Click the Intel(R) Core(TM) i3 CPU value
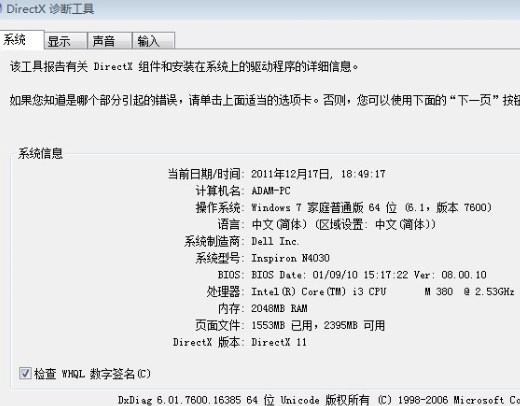 pos(383,292)
